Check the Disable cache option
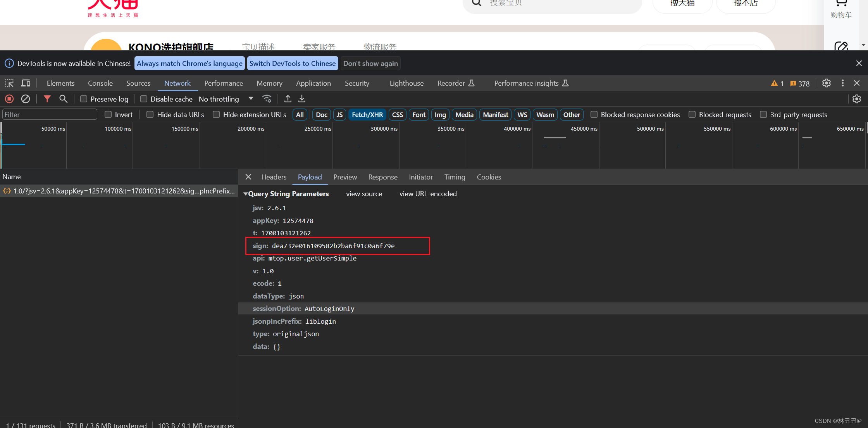868x428 pixels. pyautogui.click(x=144, y=99)
